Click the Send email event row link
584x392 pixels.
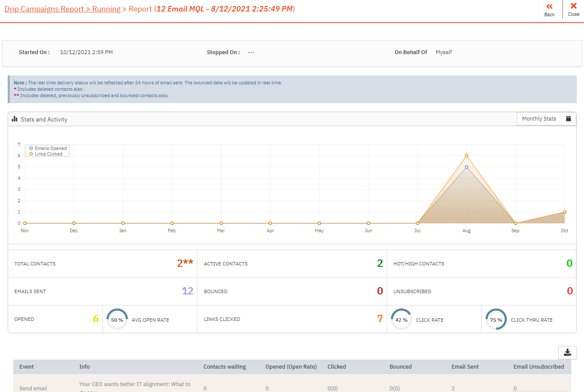pyautogui.click(x=32, y=388)
